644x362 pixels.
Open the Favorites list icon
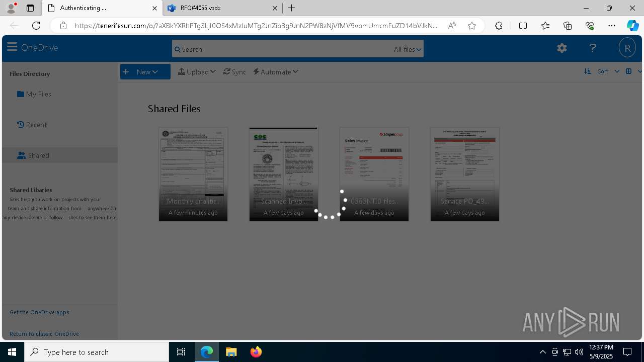tap(545, 26)
